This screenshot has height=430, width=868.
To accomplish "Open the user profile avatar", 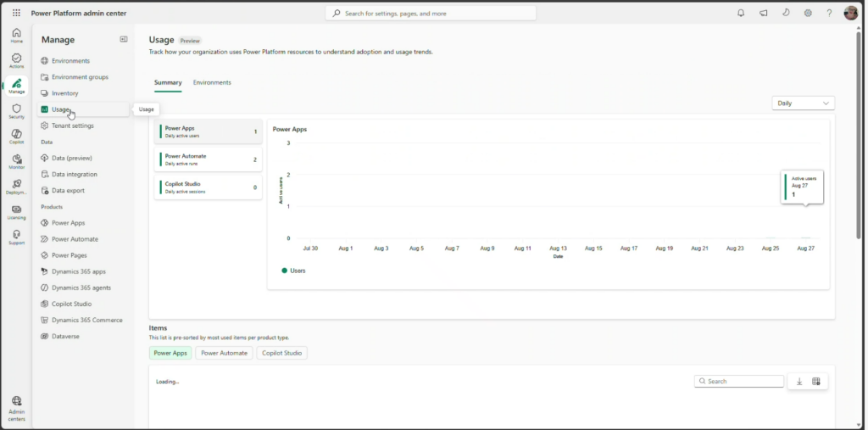I will 851,13.
